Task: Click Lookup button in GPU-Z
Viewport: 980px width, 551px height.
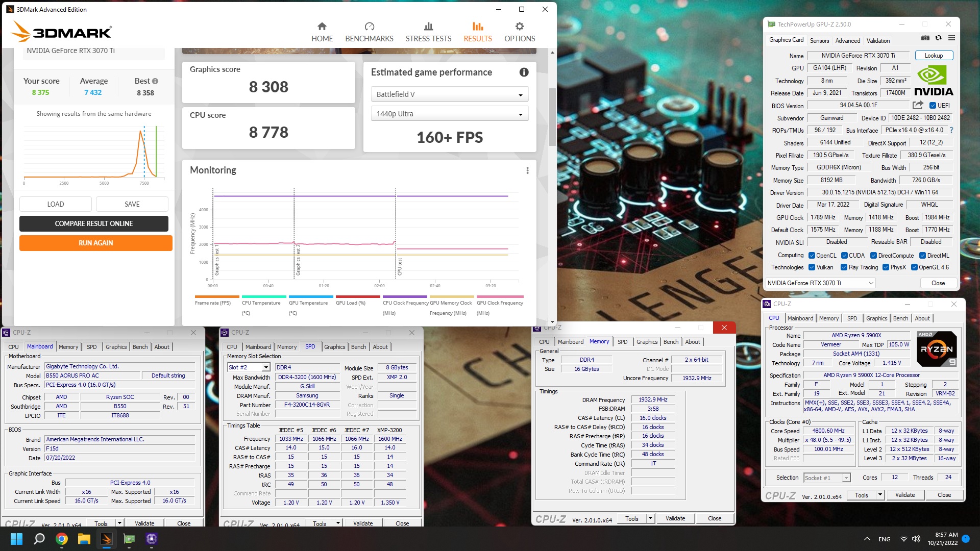Action: tap(934, 56)
